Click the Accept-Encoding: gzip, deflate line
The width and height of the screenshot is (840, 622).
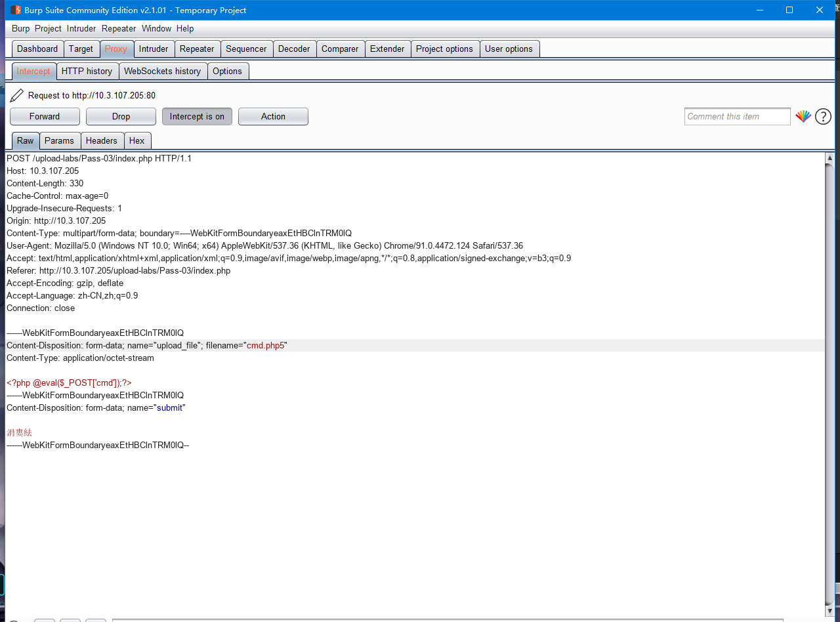(x=65, y=283)
